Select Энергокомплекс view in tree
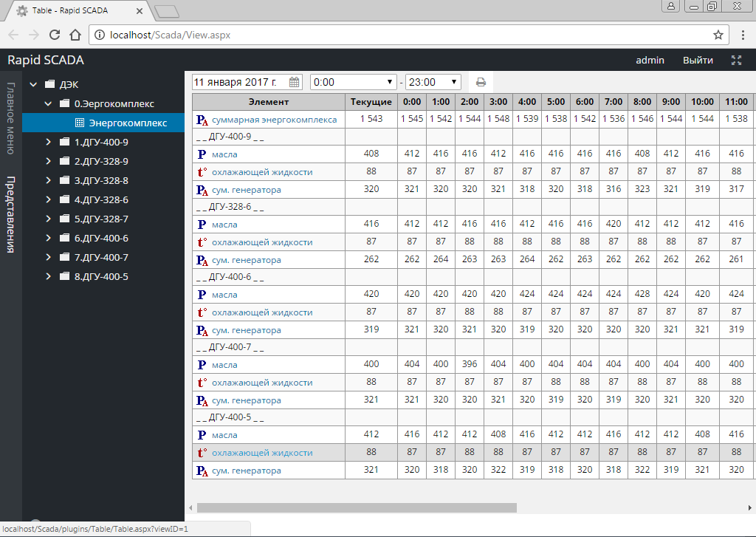This screenshot has width=756, height=537. 103,123
